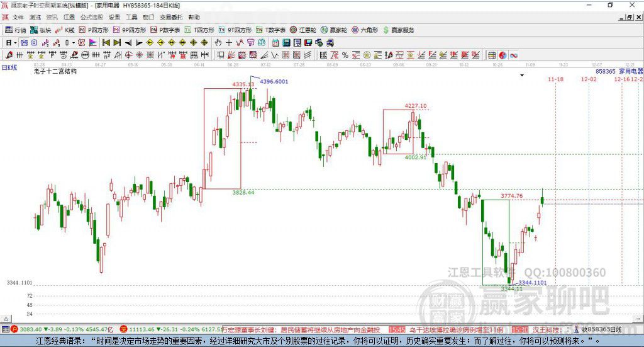The image size is (644, 347).
Task: Open the 赢家轮 wheel tool
Action: click(x=333, y=30)
